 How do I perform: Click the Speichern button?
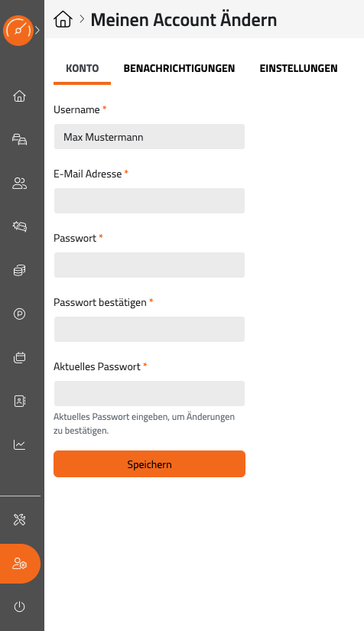click(x=149, y=464)
